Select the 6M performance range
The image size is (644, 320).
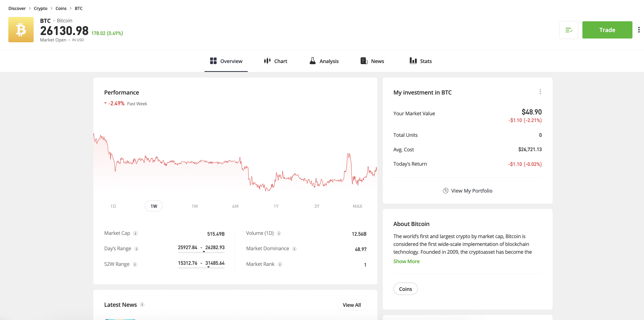(x=235, y=206)
